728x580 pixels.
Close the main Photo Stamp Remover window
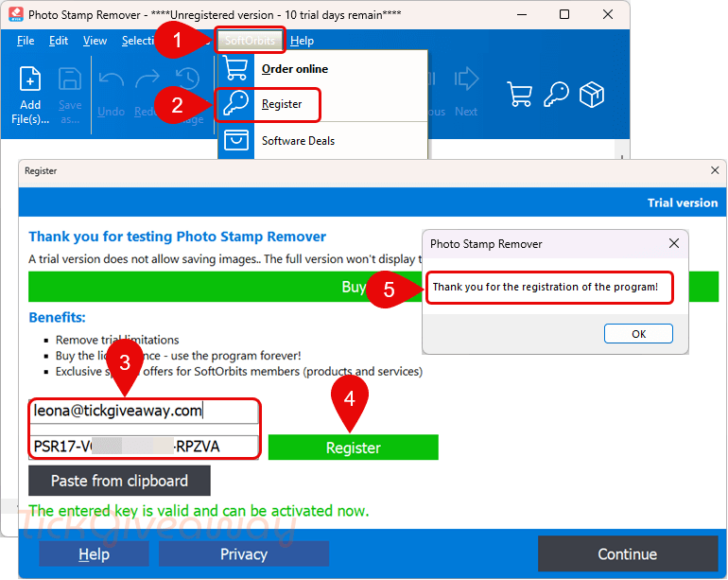point(608,14)
